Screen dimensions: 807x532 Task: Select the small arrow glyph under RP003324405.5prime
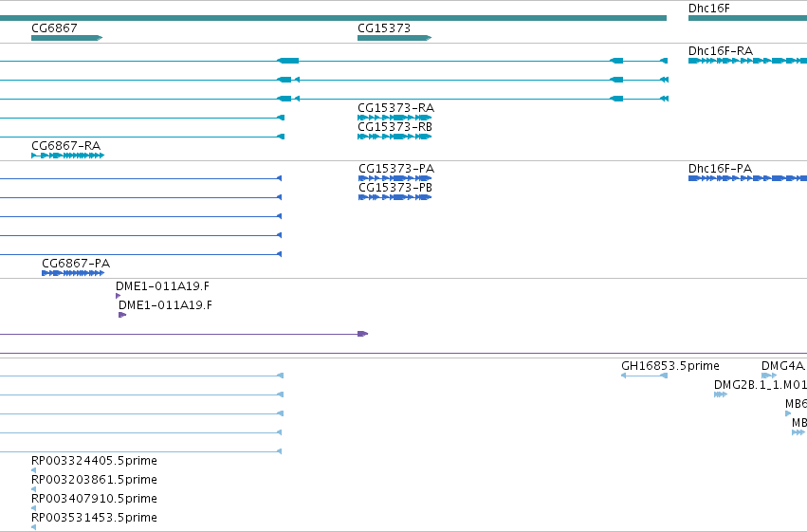coord(33,470)
